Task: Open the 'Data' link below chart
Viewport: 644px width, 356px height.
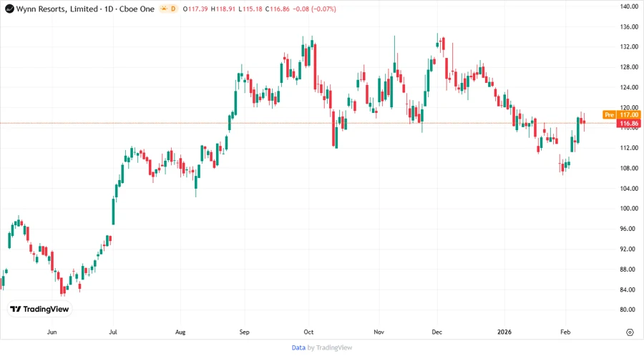Action: click(x=298, y=347)
